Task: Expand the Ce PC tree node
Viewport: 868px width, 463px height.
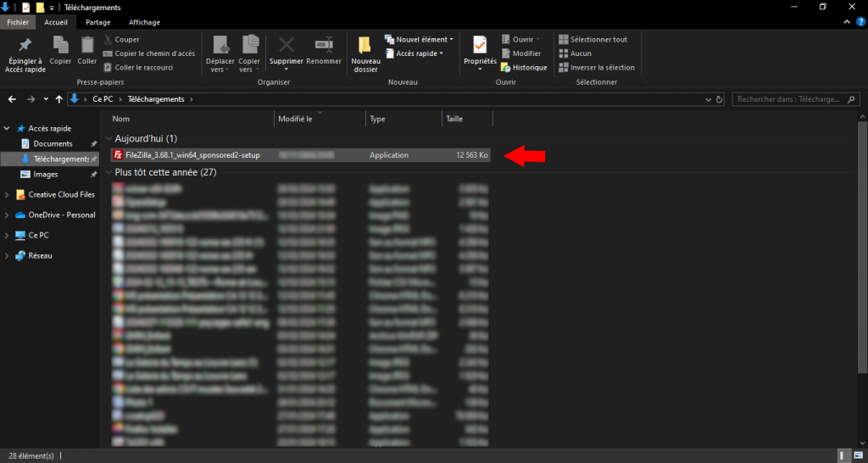Action: point(8,235)
